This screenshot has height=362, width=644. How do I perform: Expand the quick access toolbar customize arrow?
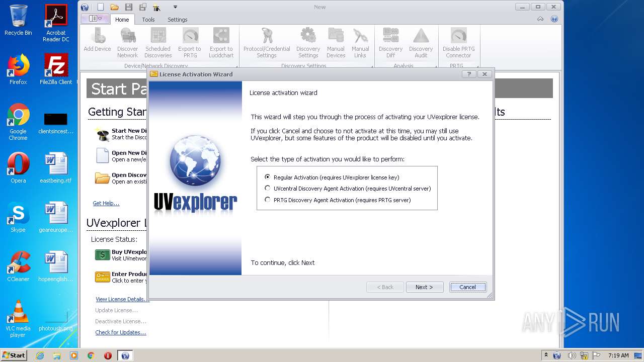(x=175, y=7)
